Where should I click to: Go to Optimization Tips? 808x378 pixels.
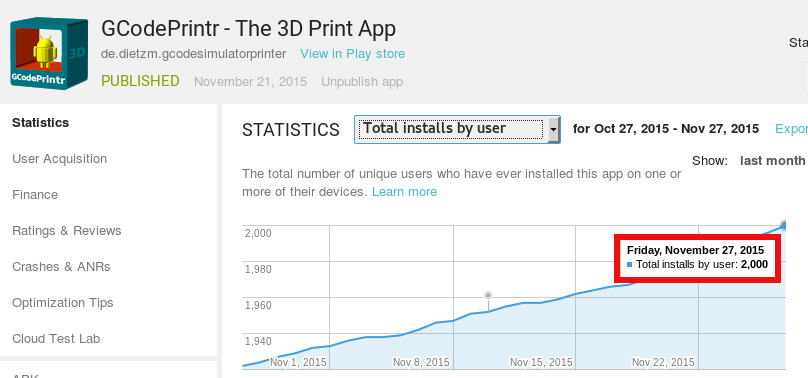pyautogui.click(x=63, y=303)
